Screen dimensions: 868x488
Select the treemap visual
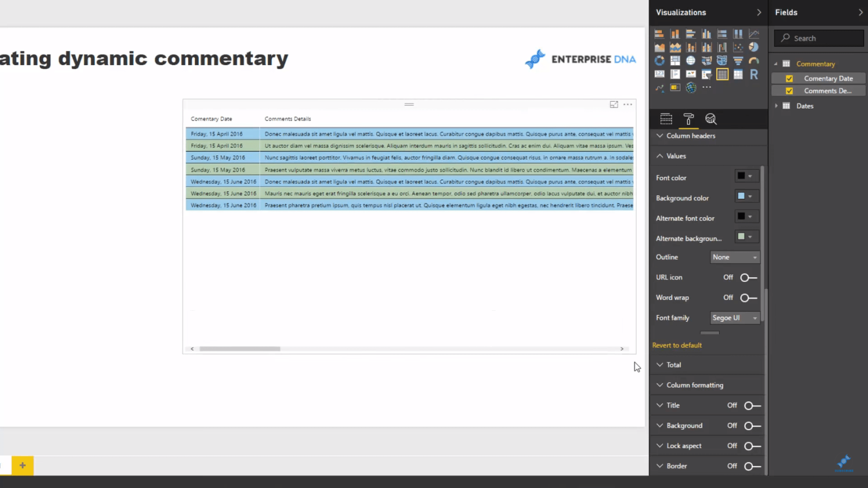pyautogui.click(x=675, y=61)
